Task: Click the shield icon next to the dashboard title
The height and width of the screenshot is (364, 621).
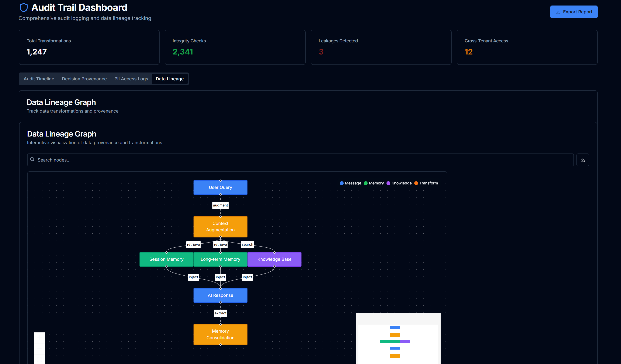Action: click(x=24, y=7)
